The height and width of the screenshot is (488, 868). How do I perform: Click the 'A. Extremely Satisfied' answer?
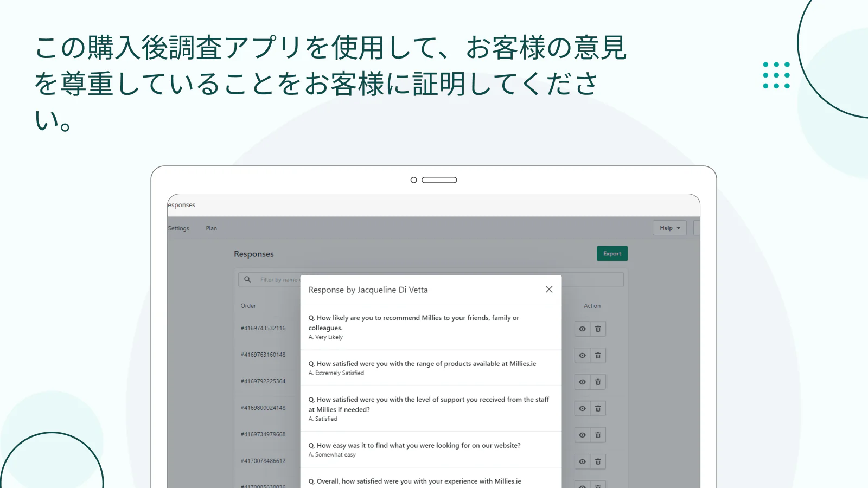[336, 373]
